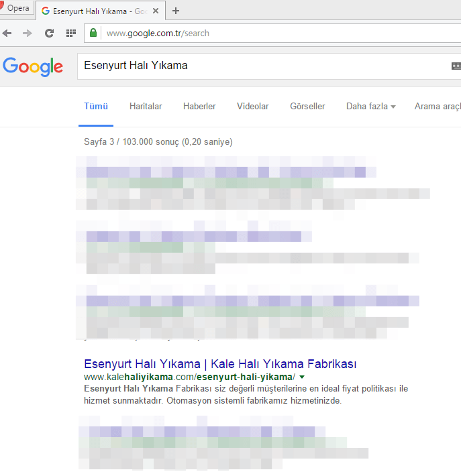Image resolution: width=461 pixels, height=476 pixels.
Task: View the green padlock security badge
Action: click(93, 33)
